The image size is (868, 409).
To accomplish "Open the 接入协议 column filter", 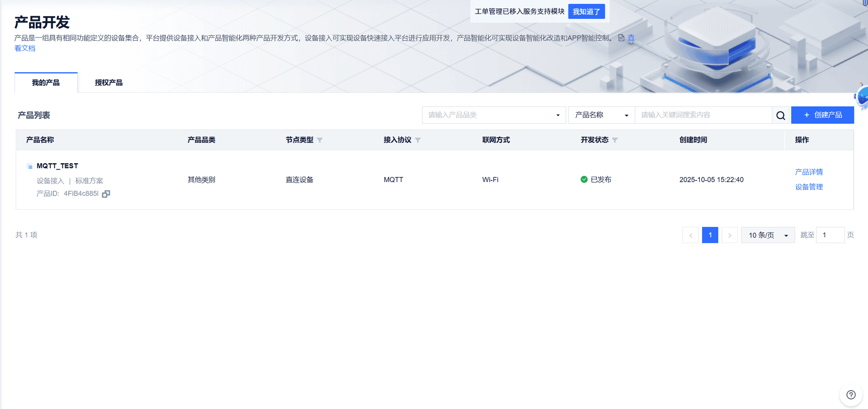I will point(419,140).
